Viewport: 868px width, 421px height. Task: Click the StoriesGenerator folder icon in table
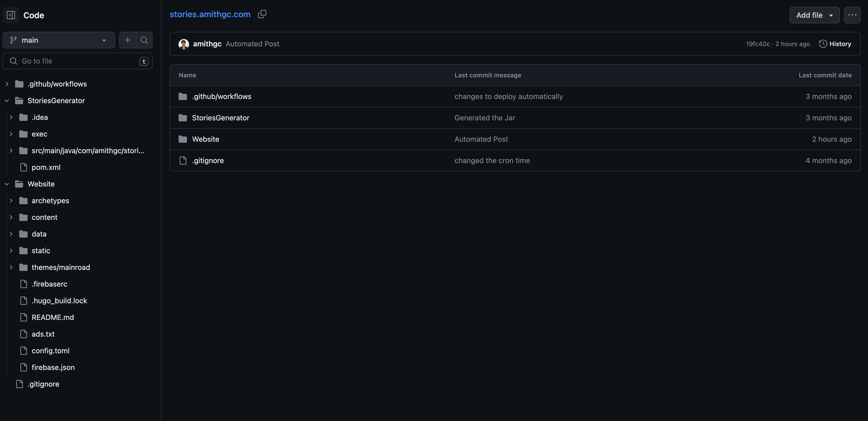pos(183,118)
